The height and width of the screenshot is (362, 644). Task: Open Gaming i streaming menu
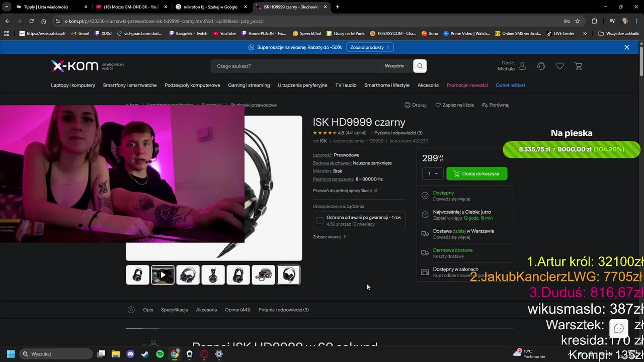(249, 85)
